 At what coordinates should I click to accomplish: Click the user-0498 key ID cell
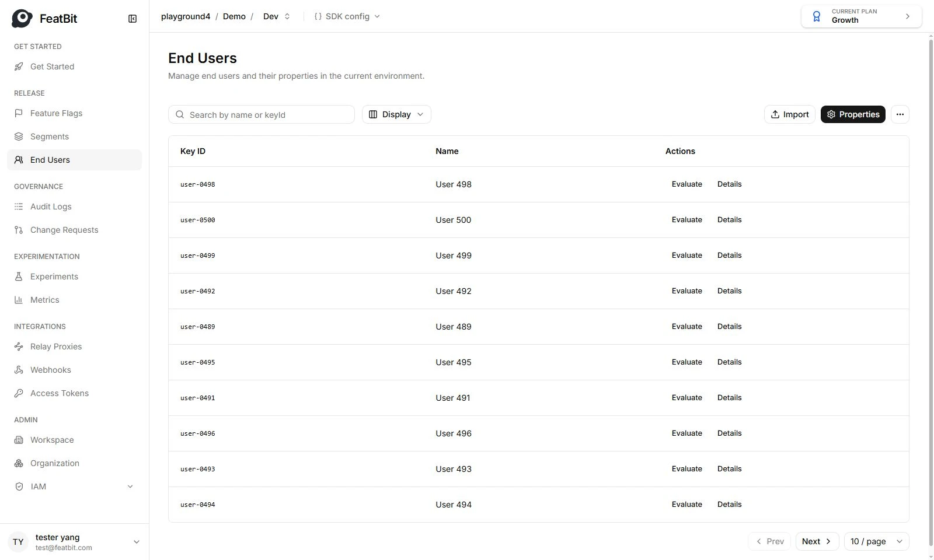(197, 184)
